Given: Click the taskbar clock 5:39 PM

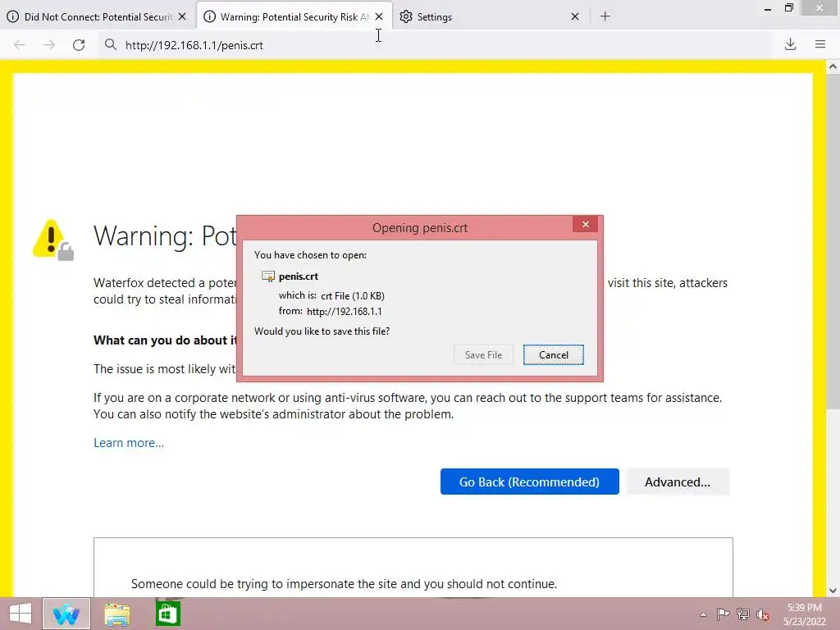Looking at the screenshot, I should 804,608.
